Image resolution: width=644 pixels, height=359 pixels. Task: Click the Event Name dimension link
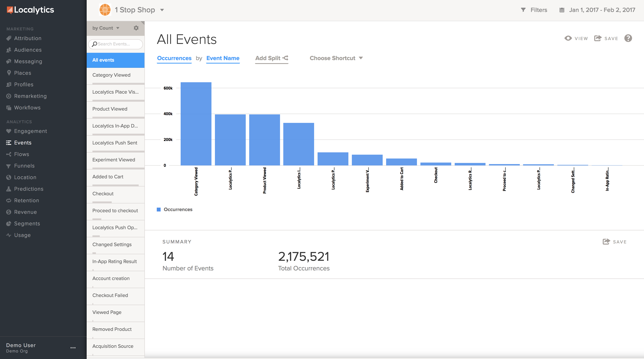click(x=223, y=58)
